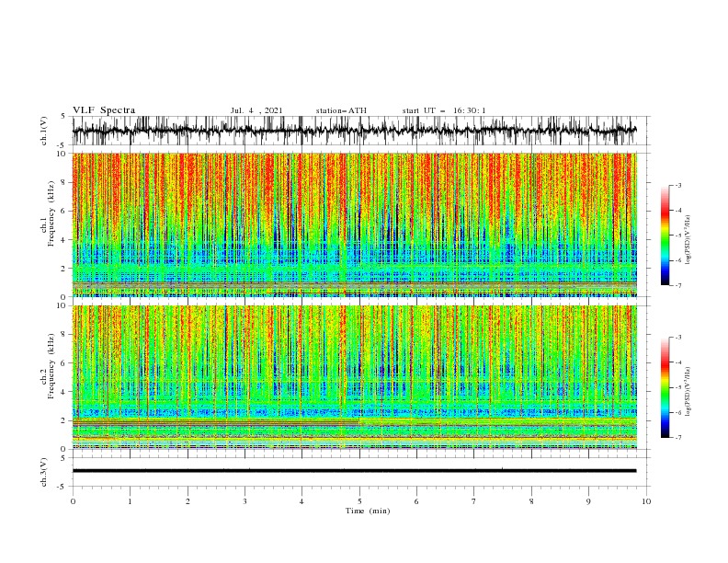Click the ch.1 spectrogram panel
This screenshot has width=728, height=563.
[x=355, y=224]
